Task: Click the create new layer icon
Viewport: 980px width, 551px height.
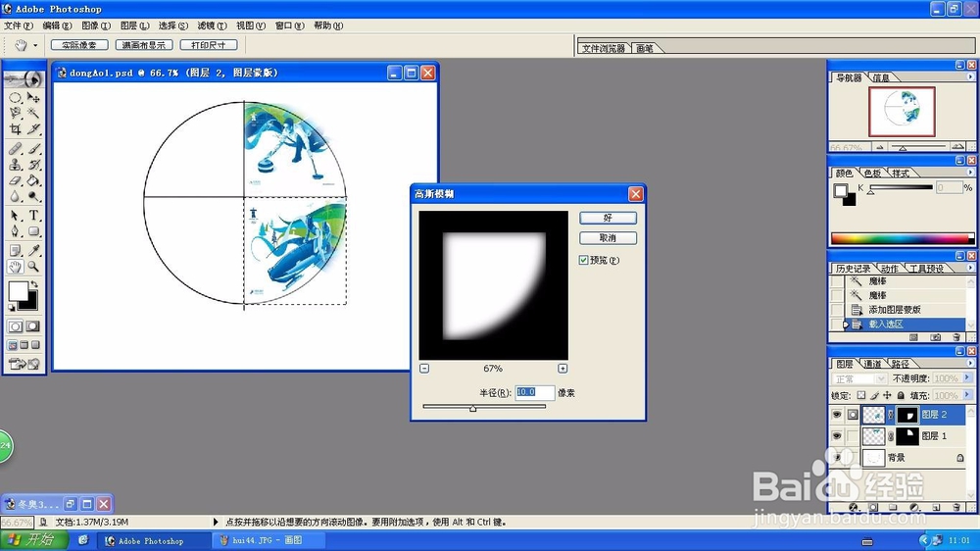Action: 936,507
